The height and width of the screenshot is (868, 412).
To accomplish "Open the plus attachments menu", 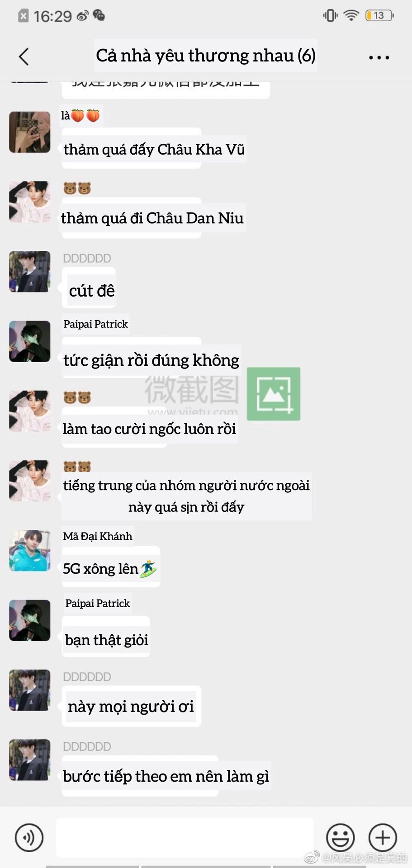I will pyautogui.click(x=383, y=837).
